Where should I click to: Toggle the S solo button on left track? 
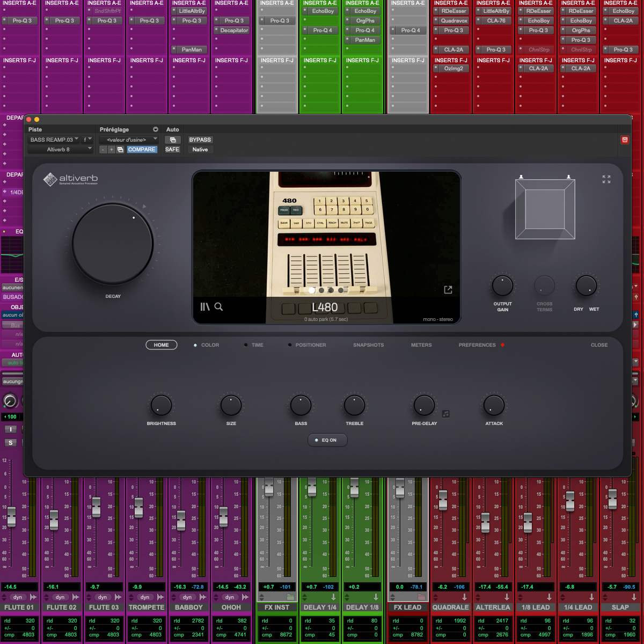11,443
